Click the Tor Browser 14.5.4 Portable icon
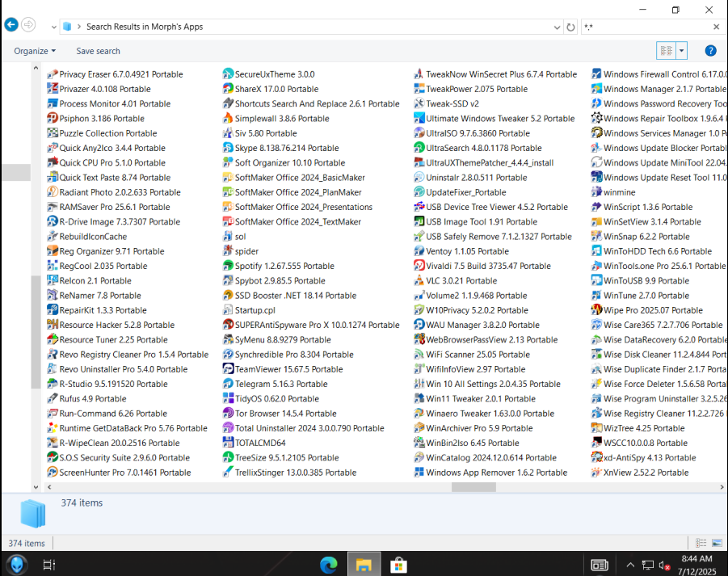This screenshot has height=576, width=728. click(x=228, y=413)
